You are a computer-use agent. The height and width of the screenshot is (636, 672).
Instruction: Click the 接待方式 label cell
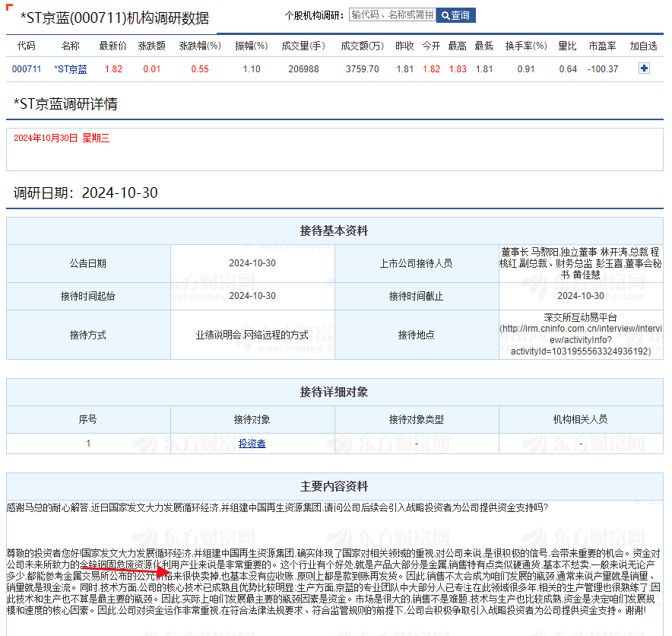[88, 335]
